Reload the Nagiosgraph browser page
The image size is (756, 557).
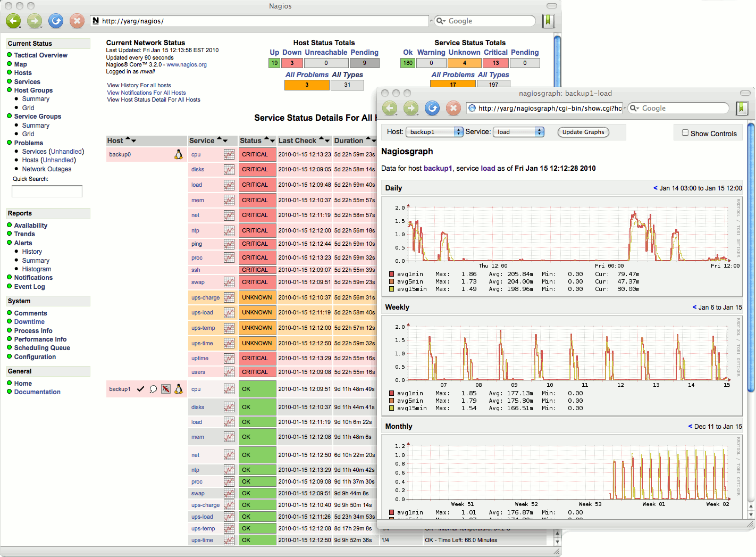click(x=432, y=108)
